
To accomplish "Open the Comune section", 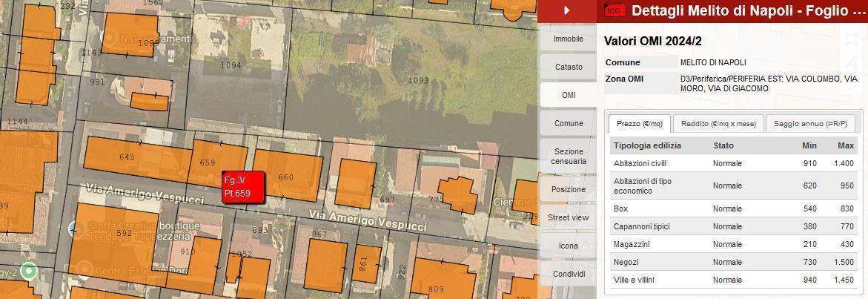I will click(569, 123).
